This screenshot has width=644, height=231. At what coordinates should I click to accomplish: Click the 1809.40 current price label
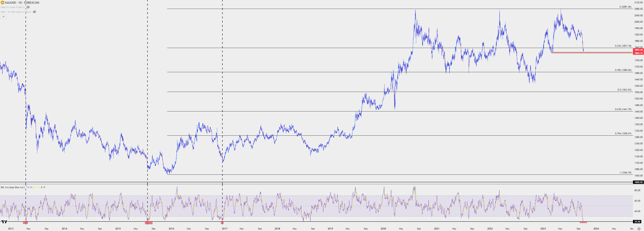[638, 50]
